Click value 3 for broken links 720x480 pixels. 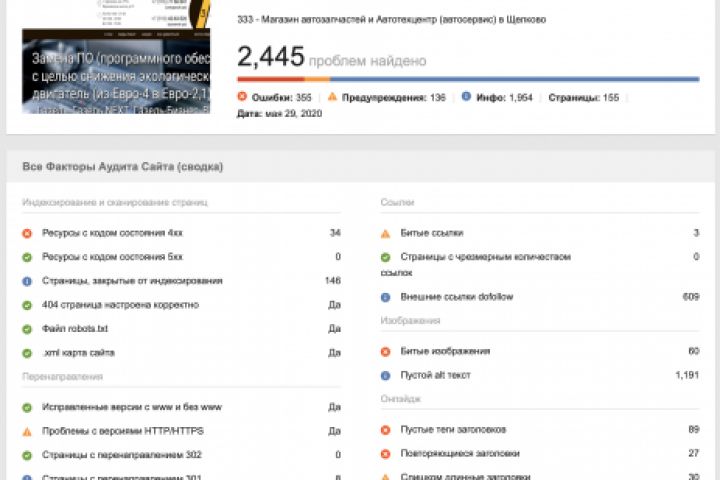(x=696, y=233)
